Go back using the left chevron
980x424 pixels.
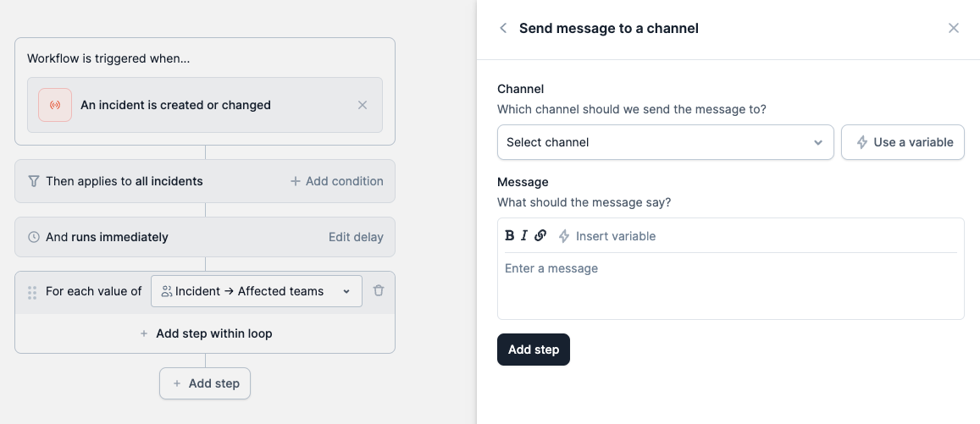[x=503, y=28]
